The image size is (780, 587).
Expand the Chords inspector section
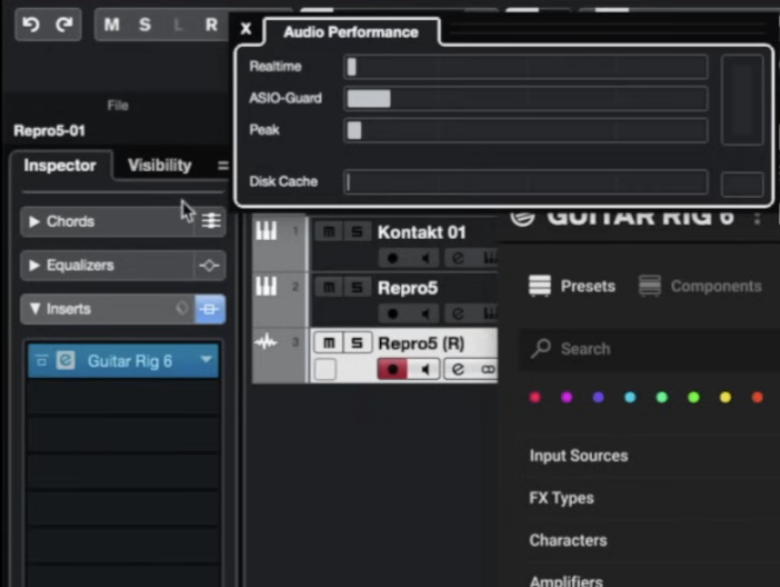tap(35, 221)
